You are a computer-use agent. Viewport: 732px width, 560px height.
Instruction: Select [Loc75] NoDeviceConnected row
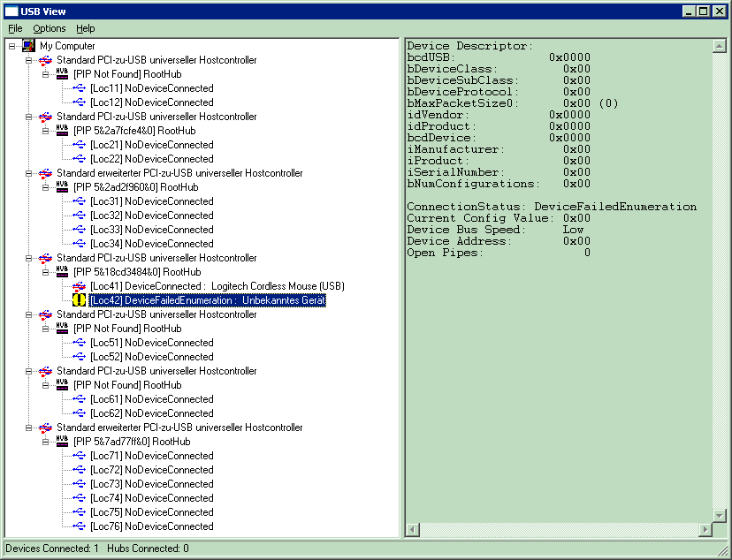[x=152, y=512]
